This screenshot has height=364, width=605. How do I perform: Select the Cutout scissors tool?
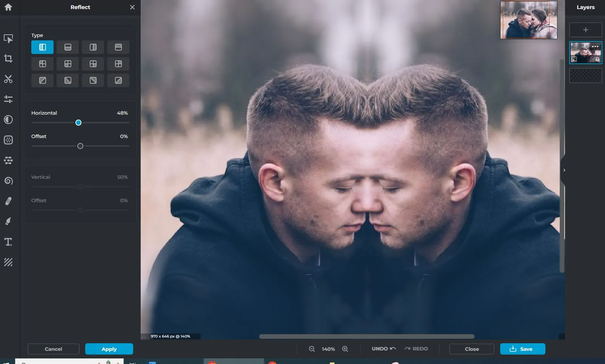coord(8,79)
